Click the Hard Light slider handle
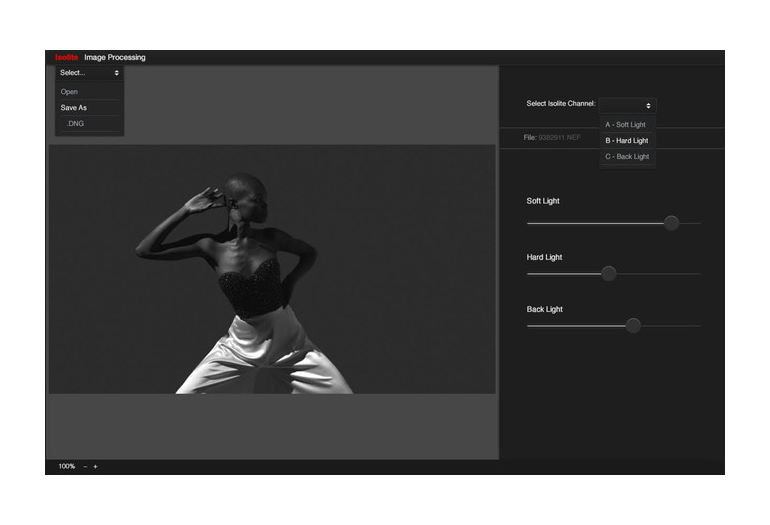Image resolution: width=770 pixels, height=525 pixels. click(608, 273)
